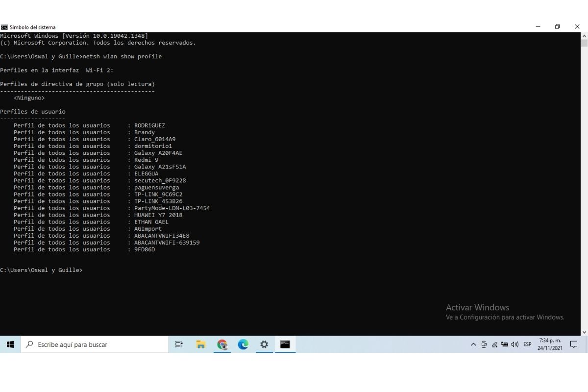Open the volume speaker tray icon

tap(514, 344)
